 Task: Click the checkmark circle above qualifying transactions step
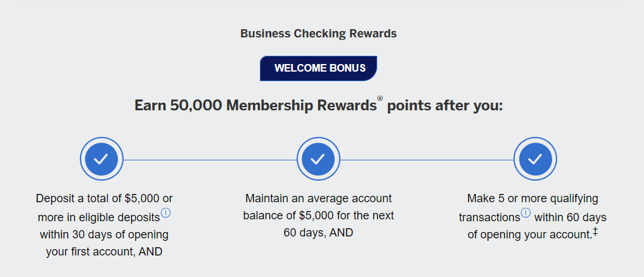click(535, 158)
